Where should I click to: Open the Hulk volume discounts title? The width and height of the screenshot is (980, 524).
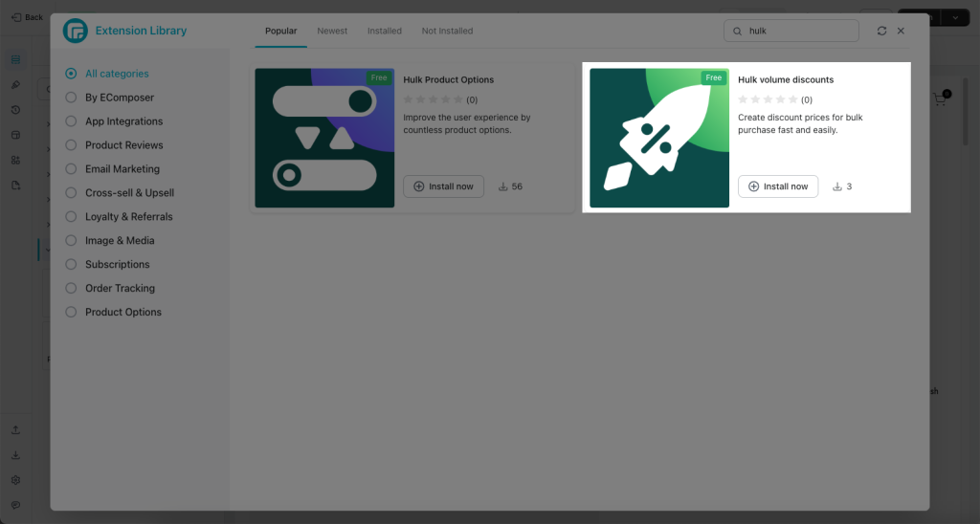point(786,80)
